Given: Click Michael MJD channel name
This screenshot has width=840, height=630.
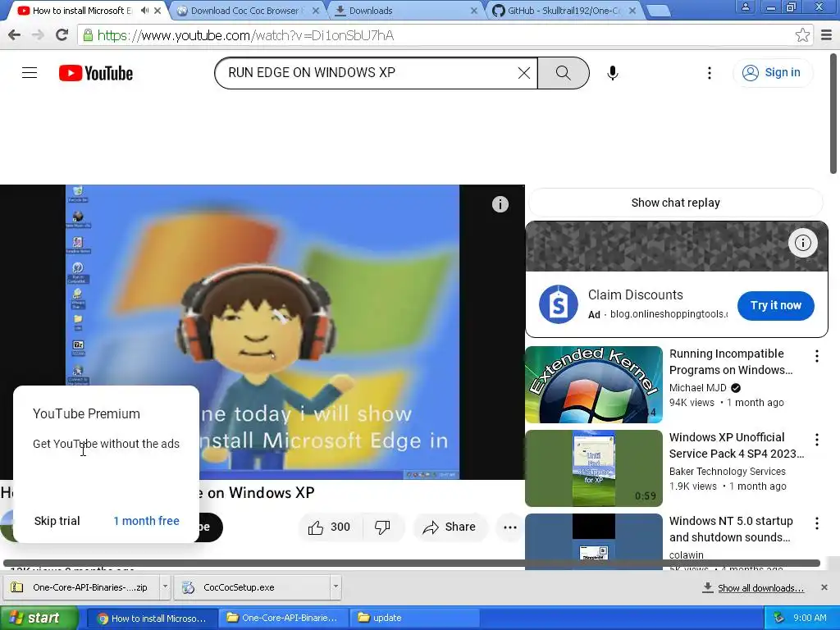Looking at the screenshot, I should coord(697,388).
